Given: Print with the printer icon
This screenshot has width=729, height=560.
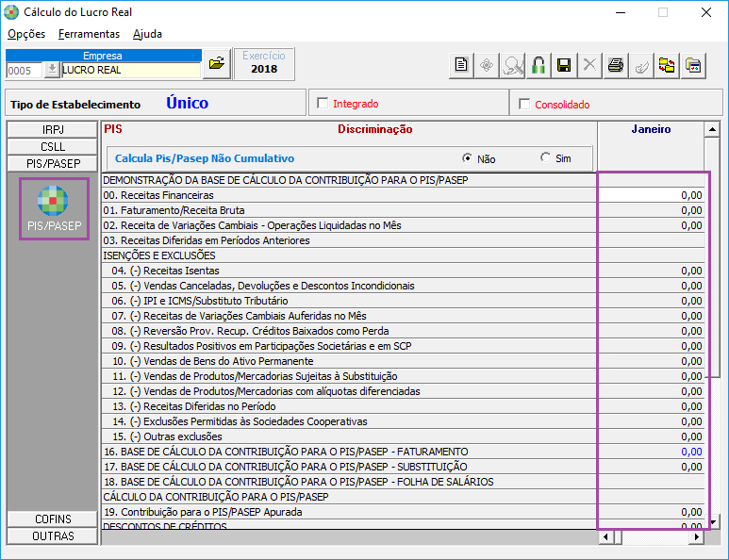Looking at the screenshot, I should coord(616,65).
